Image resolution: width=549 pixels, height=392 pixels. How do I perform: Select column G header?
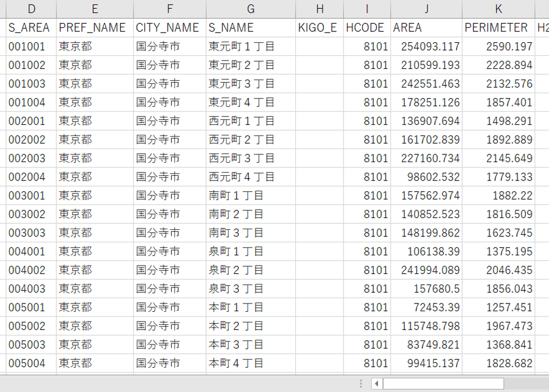click(251, 9)
